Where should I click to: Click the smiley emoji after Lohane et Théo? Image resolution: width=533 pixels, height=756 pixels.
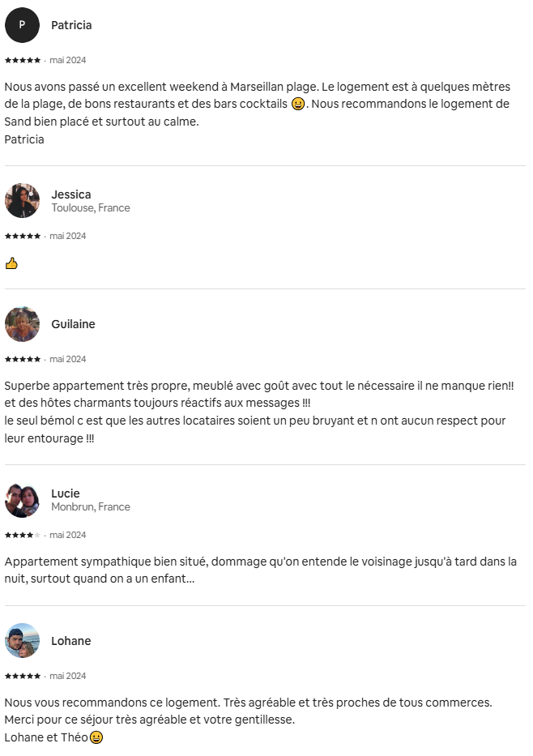coord(96,737)
